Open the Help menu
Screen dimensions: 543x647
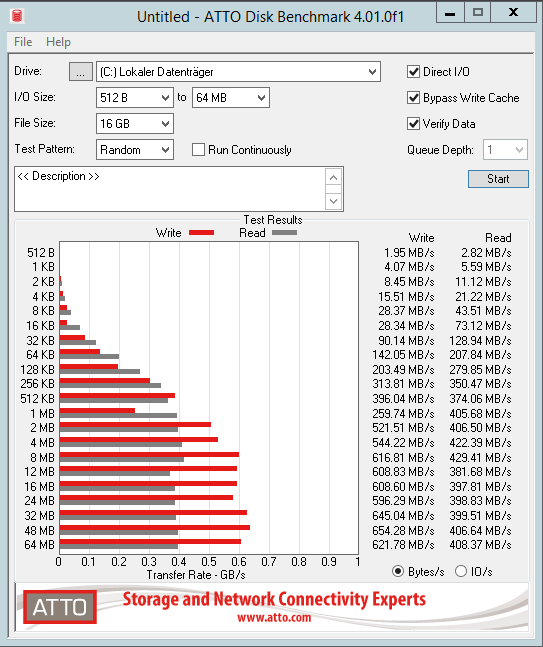click(58, 42)
